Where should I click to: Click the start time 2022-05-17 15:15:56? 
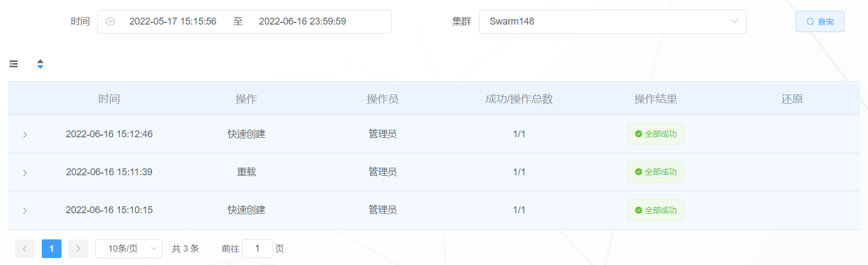pyautogui.click(x=173, y=21)
